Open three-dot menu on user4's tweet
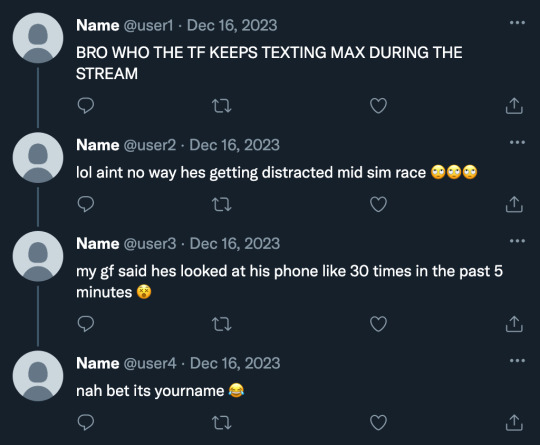 pyautogui.click(x=517, y=361)
